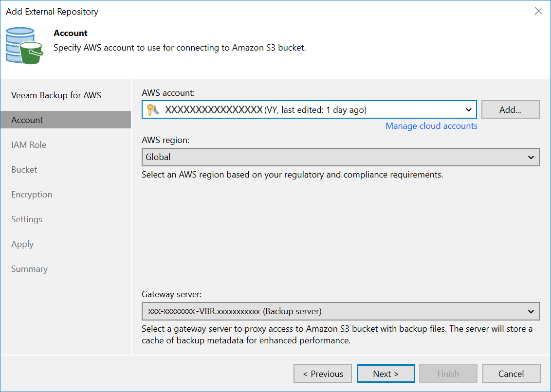Open the Gateway server dropdown
Image resolution: width=551 pixels, height=392 pixels.
(340, 311)
